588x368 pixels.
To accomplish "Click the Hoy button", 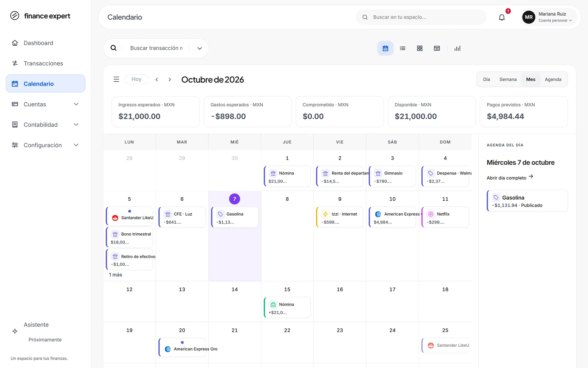I will coord(136,79).
